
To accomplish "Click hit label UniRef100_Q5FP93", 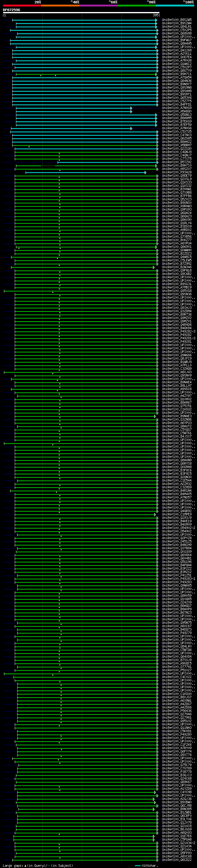I will click(x=177, y=853).
